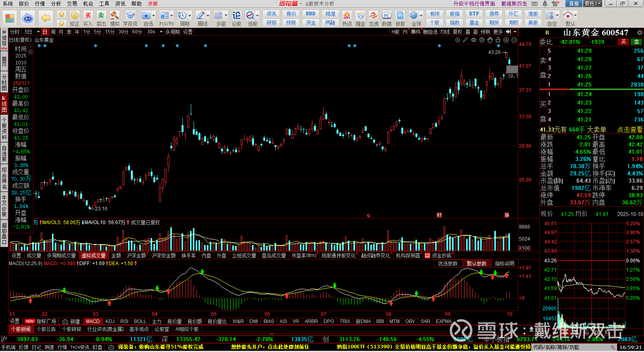Click the red 买 button beside 委比
This screenshot has width=644, height=352.
coord(623,42)
